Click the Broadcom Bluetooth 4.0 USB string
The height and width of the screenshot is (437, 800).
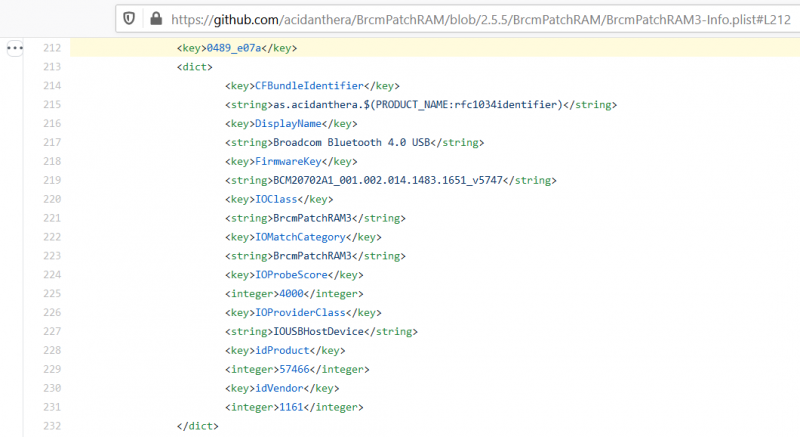click(352, 142)
